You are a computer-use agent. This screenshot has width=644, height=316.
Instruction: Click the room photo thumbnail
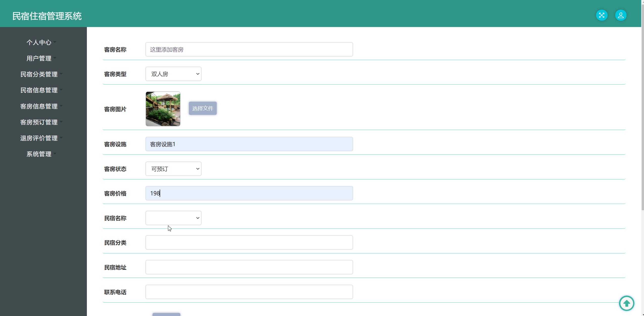(x=163, y=109)
